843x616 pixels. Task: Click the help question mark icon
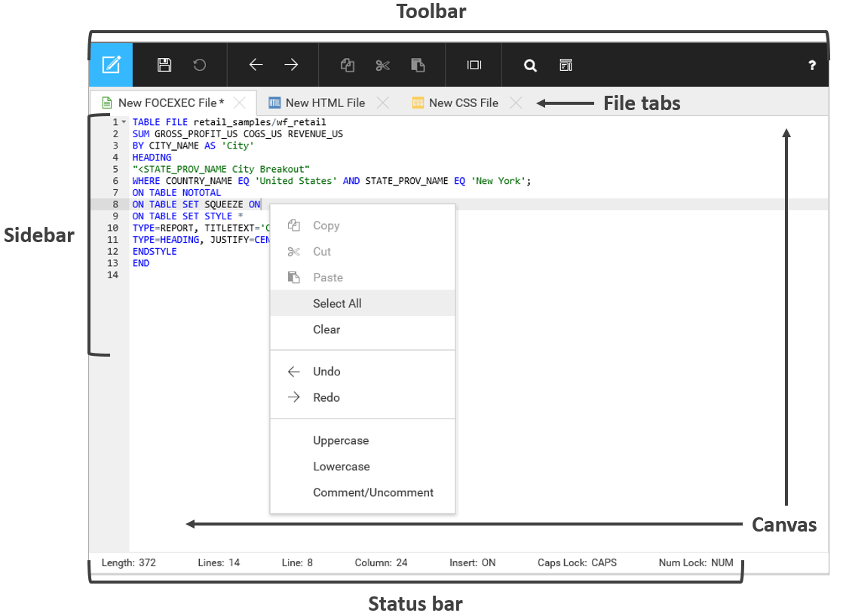812,66
